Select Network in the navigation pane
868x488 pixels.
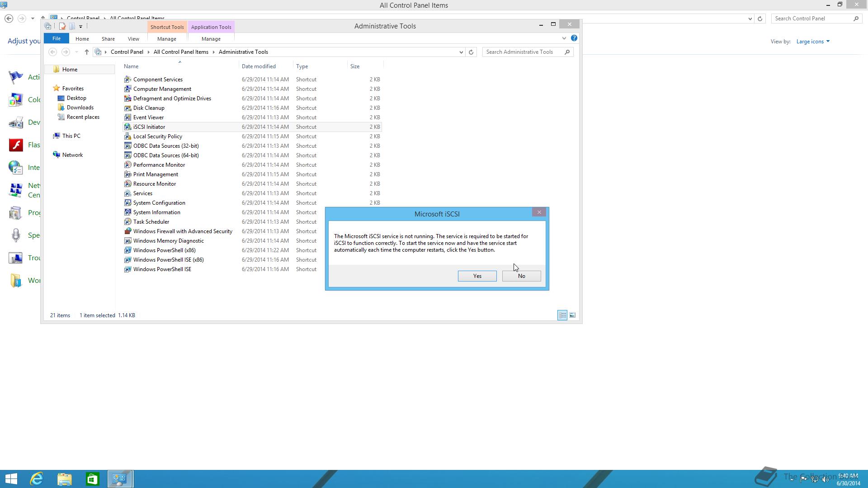tap(72, 155)
